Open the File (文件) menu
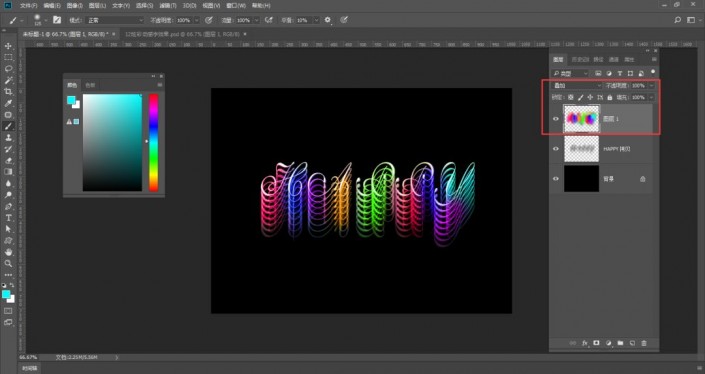 pos(29,6)
